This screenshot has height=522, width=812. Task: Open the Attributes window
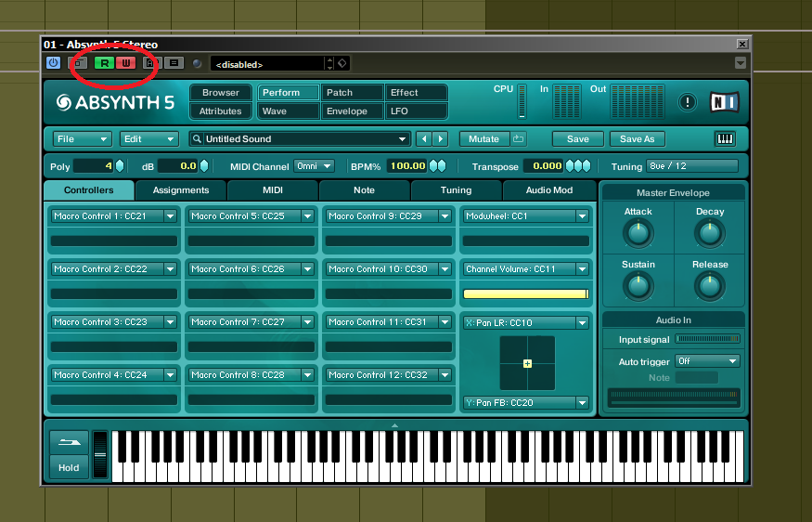click(221, 111)
